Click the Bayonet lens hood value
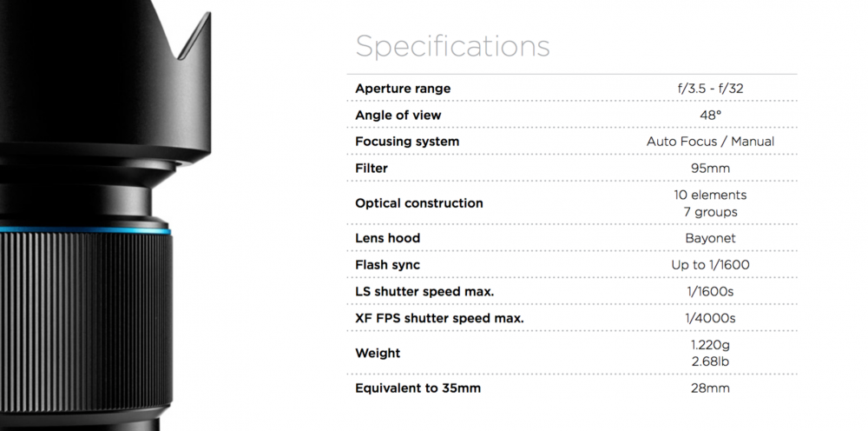Screen dimensions: 868x431 [x=710, y=239]
